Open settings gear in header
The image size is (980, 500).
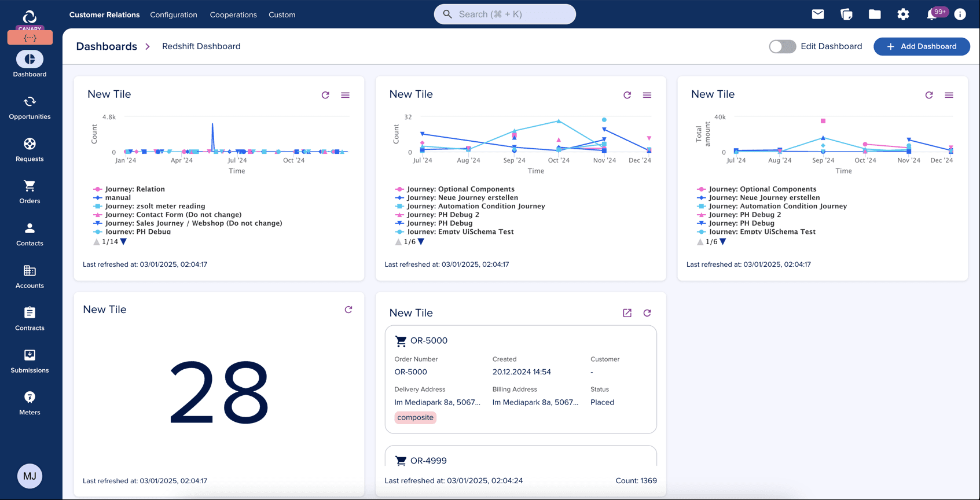[x=903, y=14]
